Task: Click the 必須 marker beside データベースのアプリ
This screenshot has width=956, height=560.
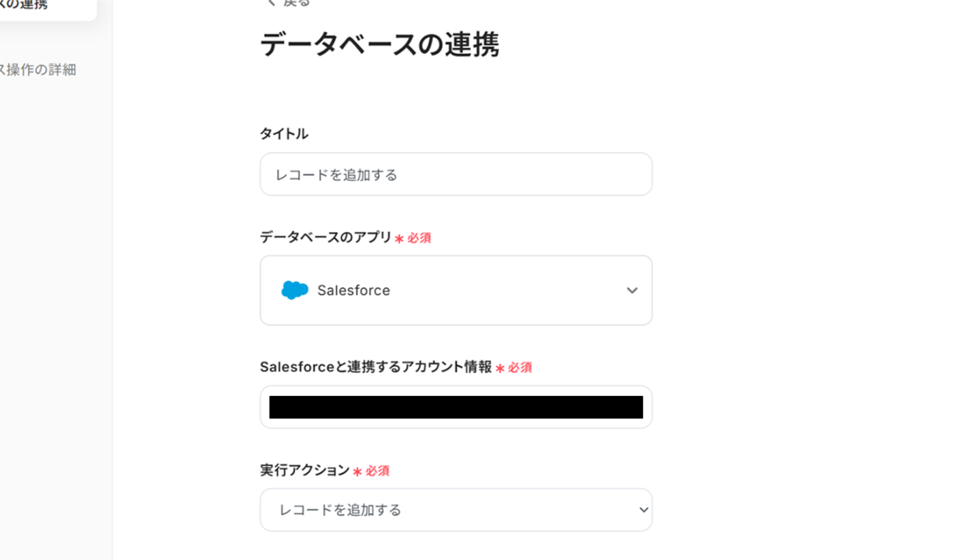Action: (419, 238)
